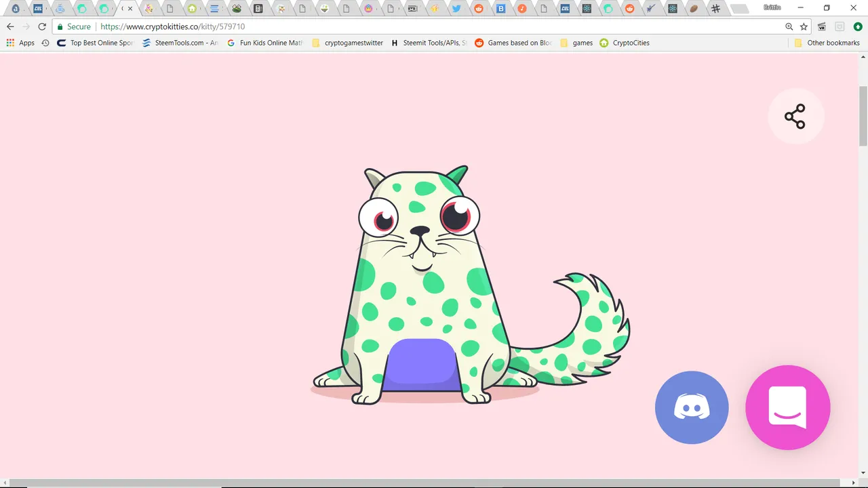The image size is (868, 488).
Task: Click the history clock bookmark icon
Action: [45, 43]
